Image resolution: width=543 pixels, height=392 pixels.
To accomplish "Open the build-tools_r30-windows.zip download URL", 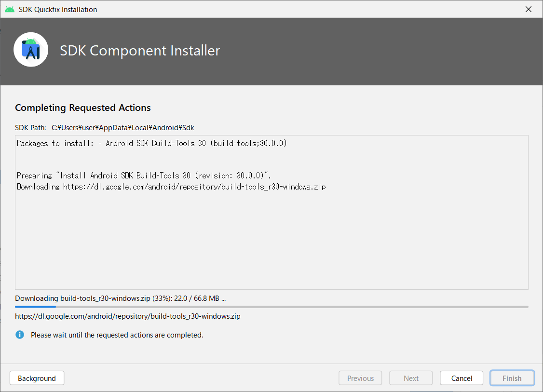I will [127, 316].
